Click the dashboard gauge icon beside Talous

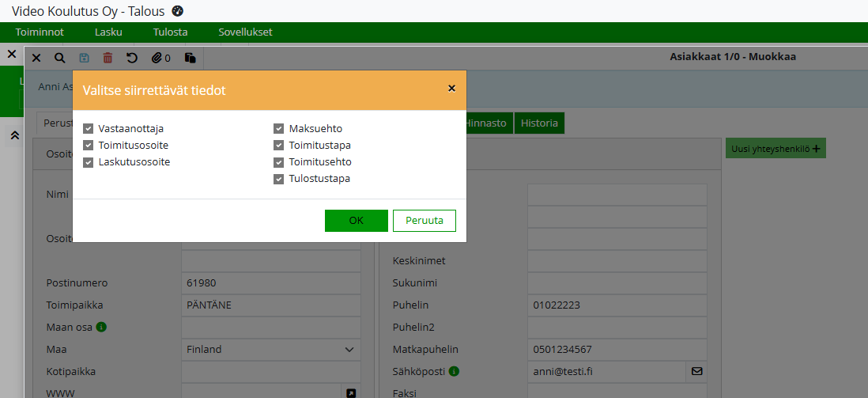[178, 11]
